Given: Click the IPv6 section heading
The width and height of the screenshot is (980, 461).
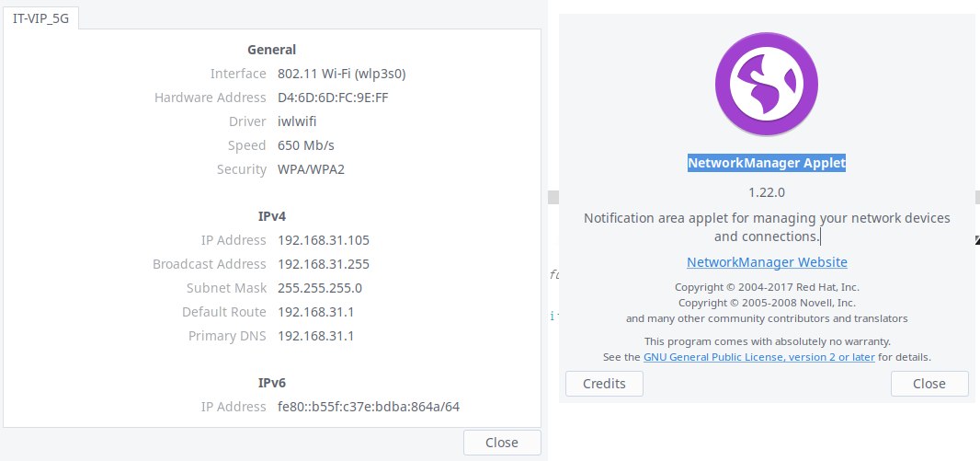Looking at the screenshot, I should click(272, 383).
